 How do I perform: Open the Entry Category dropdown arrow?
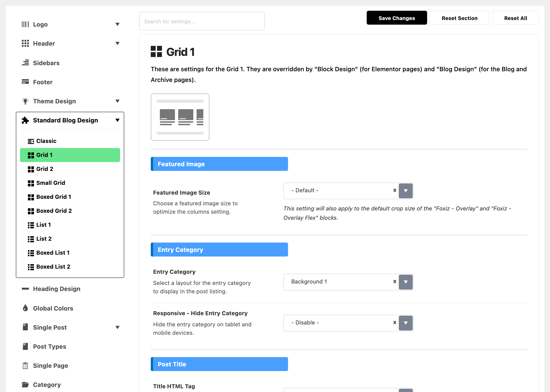tap(406, 282)
